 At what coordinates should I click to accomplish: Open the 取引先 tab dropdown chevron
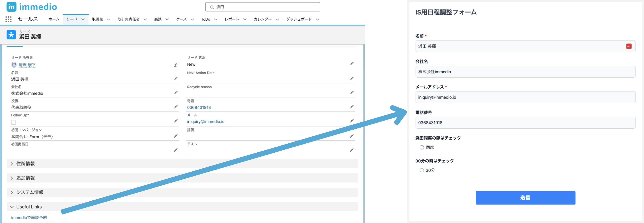click(108, 19)
